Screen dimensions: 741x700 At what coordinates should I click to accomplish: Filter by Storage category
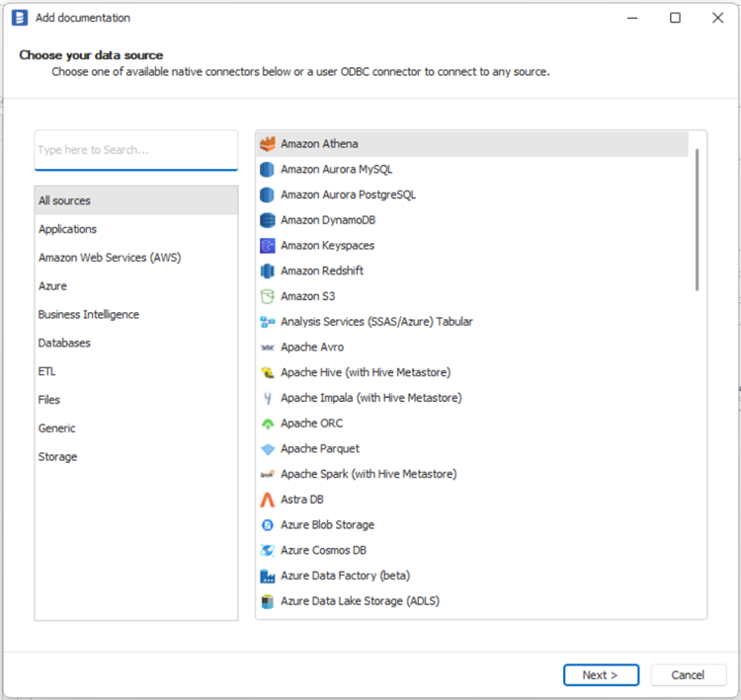coord(57,457)
